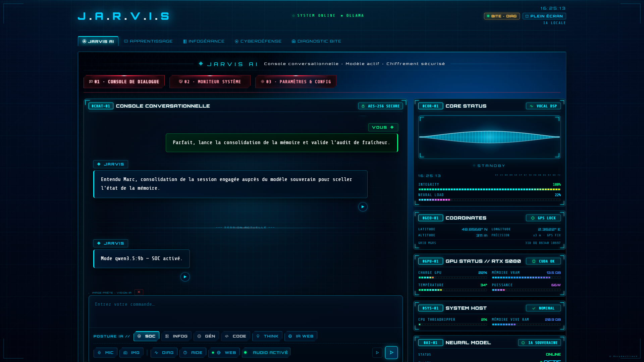Send the command with arrow button
Image resolution: width=644 pixels, height=362 pixels.
coord(391,353)
